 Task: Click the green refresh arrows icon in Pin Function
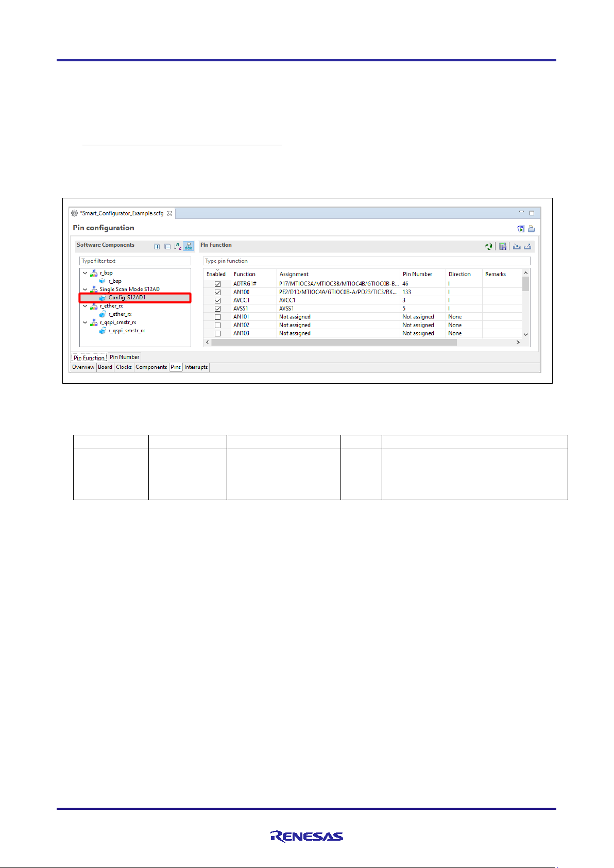tap(488, 247)
